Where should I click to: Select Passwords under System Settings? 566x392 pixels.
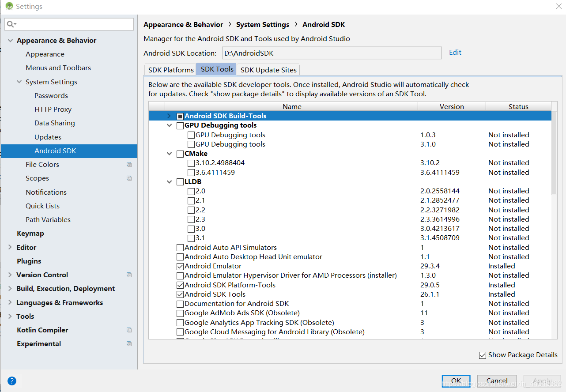click(x=51, y=96)
